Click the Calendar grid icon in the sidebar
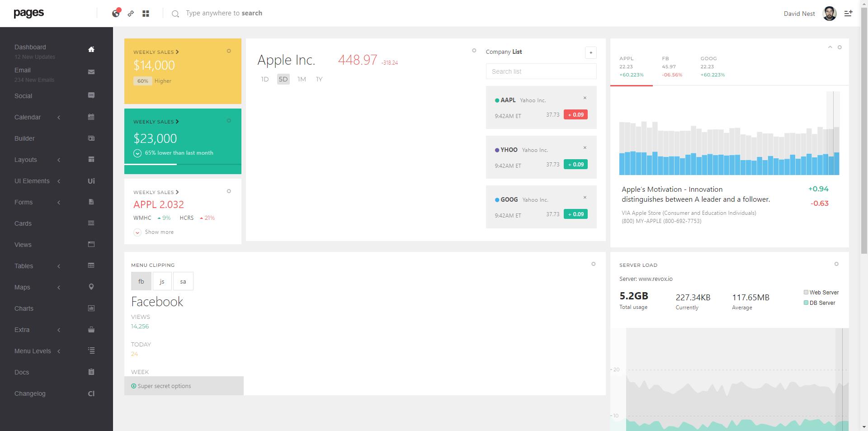 [x=91, y=117]
